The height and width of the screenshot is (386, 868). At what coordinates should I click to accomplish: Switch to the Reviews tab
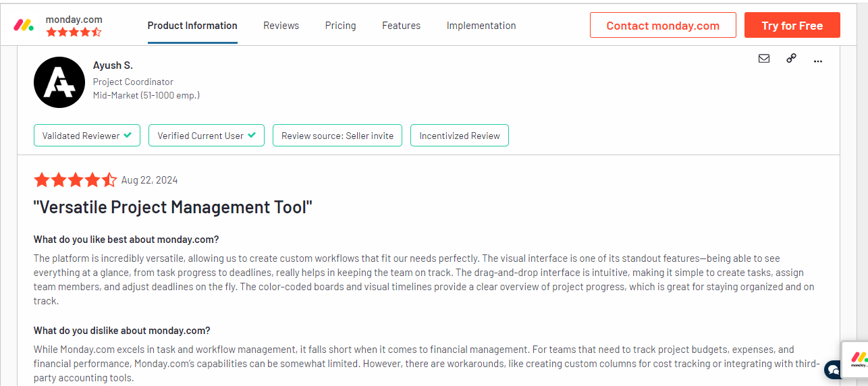click(x=281, y=26)
